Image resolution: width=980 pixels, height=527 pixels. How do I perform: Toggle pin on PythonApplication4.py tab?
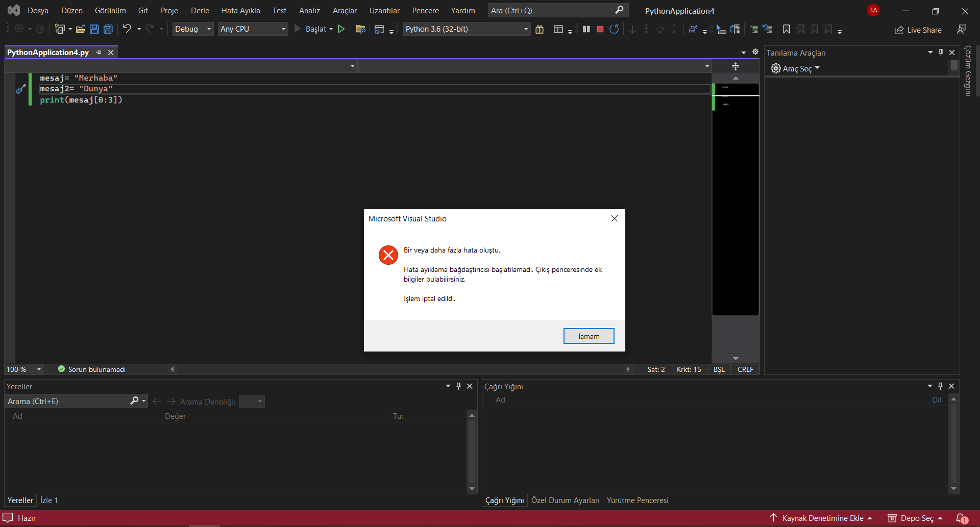99,53
